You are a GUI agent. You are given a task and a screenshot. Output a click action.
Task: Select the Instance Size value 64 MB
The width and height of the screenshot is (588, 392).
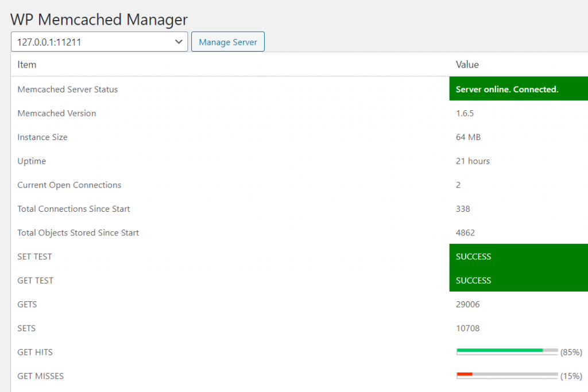pyautogui.click(x=468, y=137)
